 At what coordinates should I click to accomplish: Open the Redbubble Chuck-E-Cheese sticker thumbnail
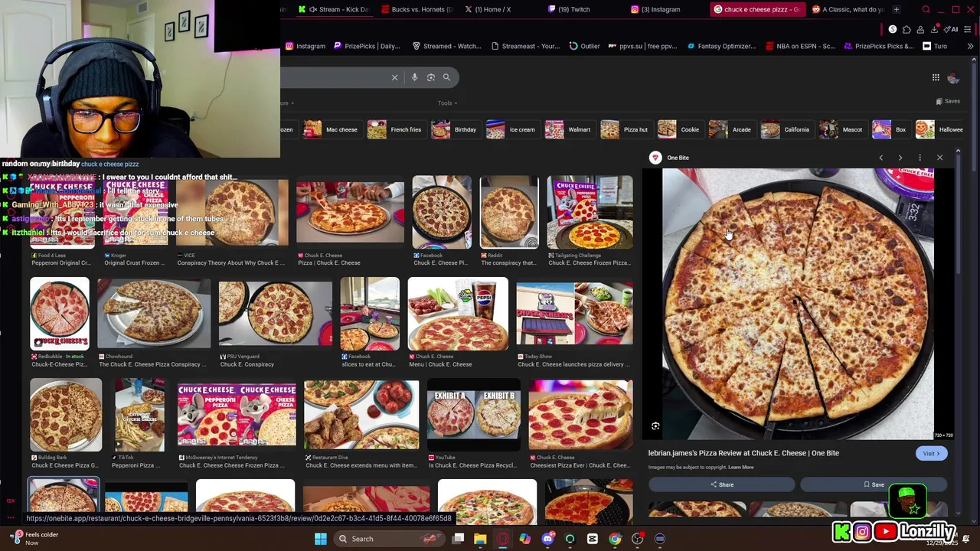60,314
